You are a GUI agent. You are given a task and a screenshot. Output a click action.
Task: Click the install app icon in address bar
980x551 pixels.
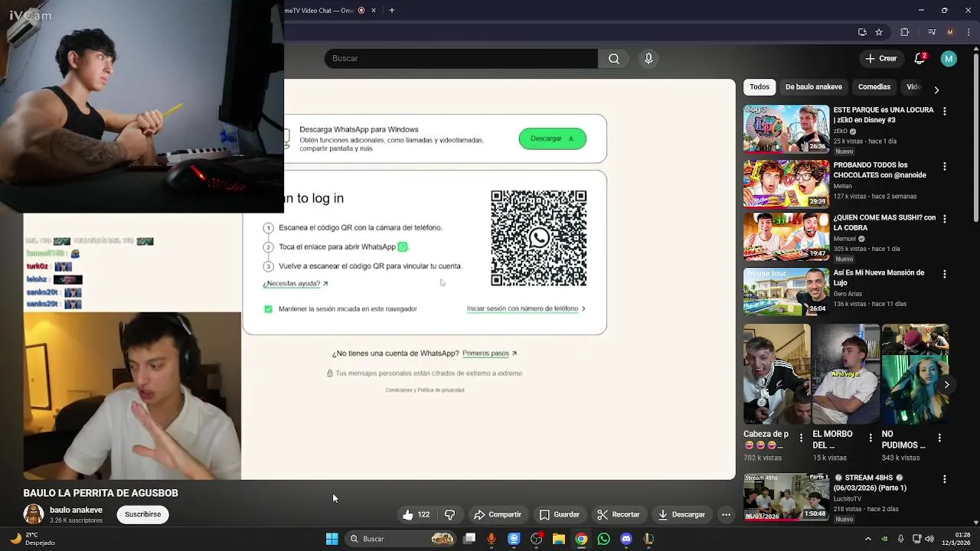[x=862, y=32]
